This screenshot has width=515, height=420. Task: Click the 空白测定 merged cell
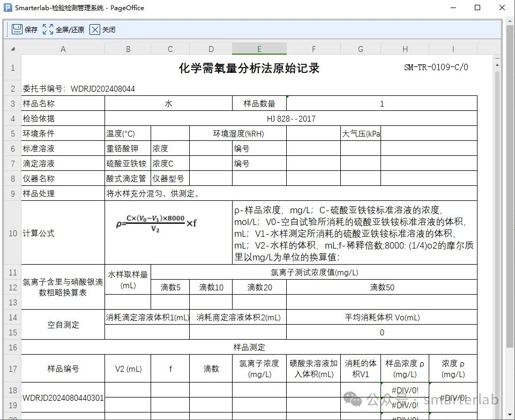point(63,325)
